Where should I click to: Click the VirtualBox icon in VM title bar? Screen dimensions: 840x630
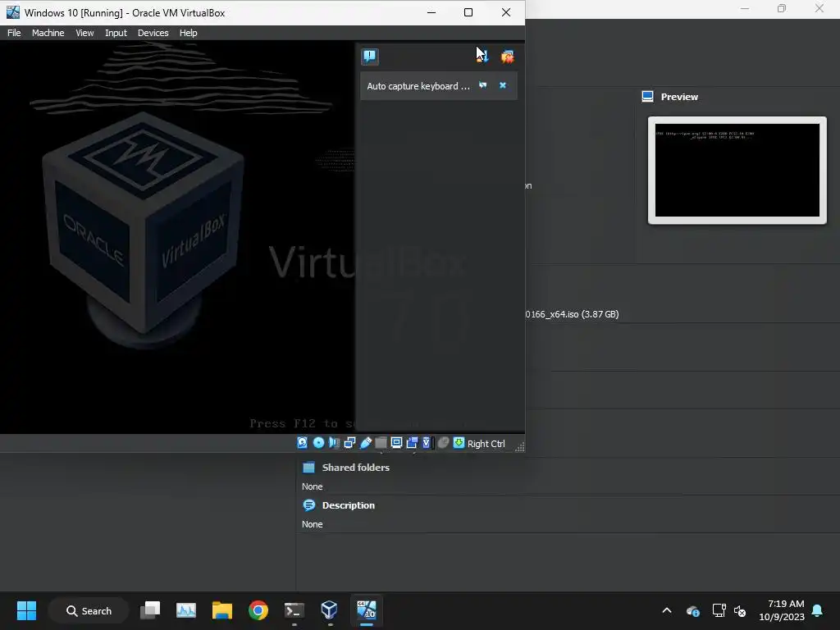13,12
